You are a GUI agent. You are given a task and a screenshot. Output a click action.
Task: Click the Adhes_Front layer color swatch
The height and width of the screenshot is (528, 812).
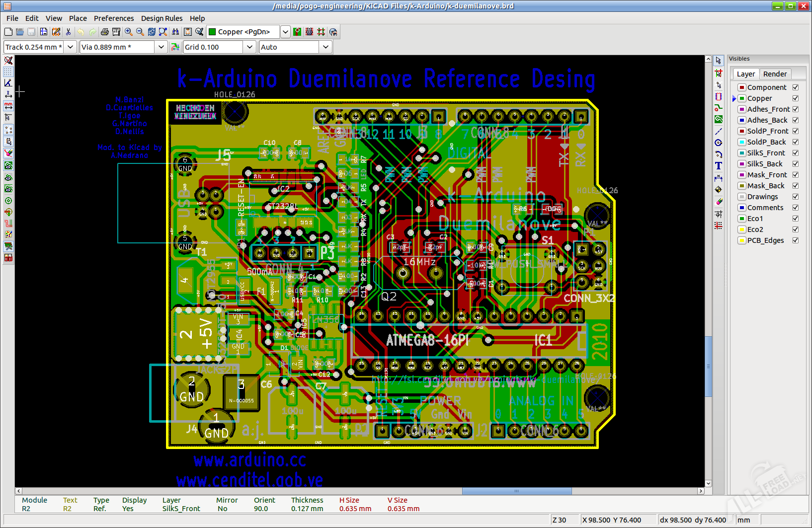[x=742, y=109]
